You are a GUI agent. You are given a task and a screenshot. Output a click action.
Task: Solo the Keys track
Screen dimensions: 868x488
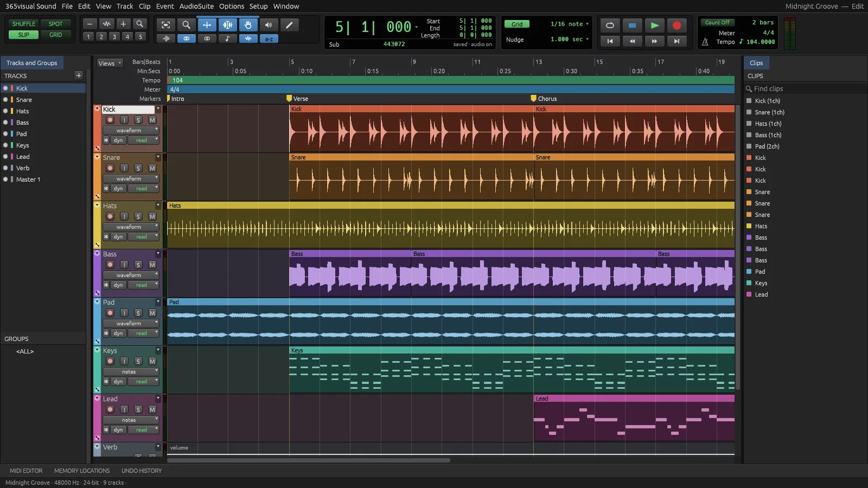[138, 361]
